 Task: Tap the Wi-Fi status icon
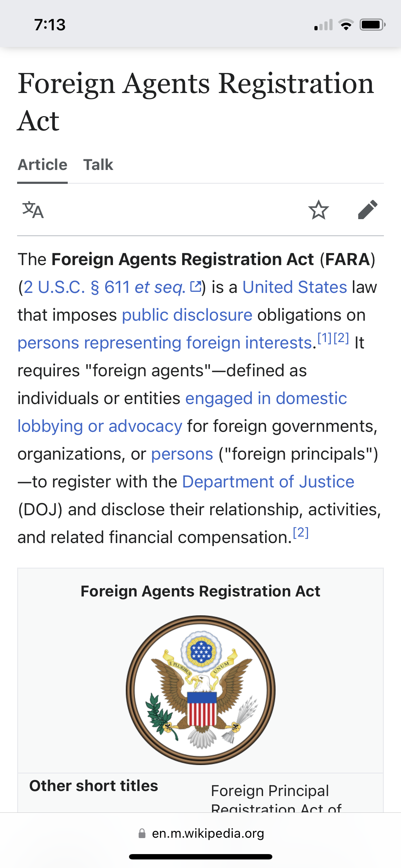point(345,25)
